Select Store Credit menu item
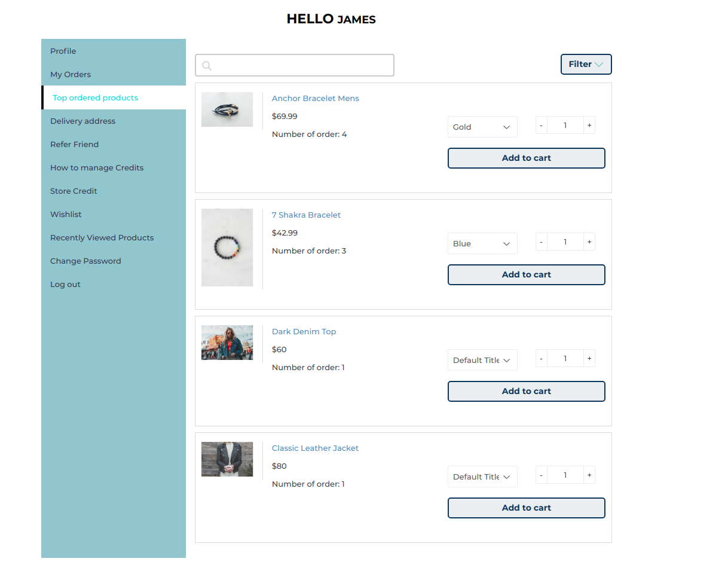 click(74, 191)
